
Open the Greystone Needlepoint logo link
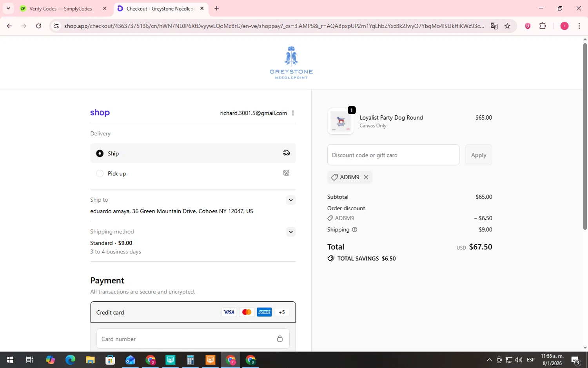point(291,63)
